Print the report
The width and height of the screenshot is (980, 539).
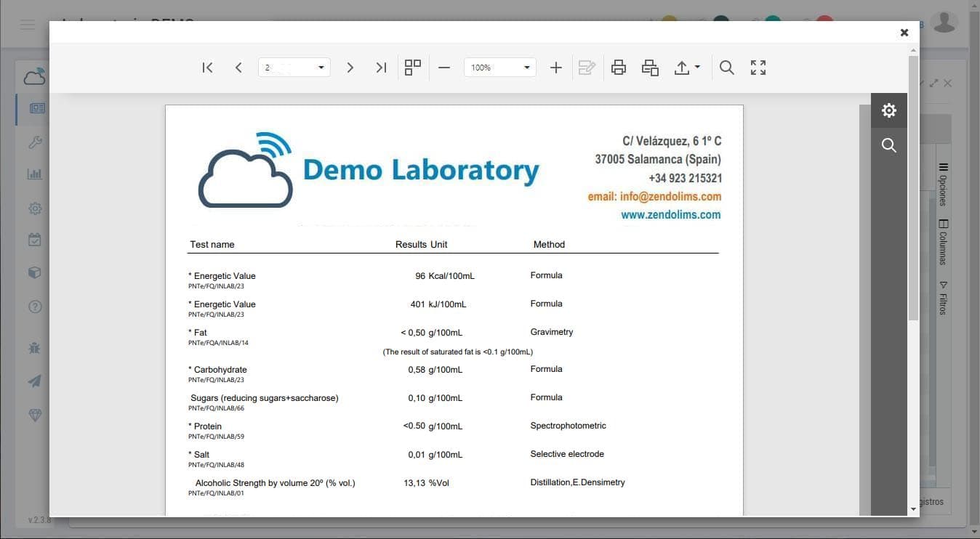coord(619,68)
